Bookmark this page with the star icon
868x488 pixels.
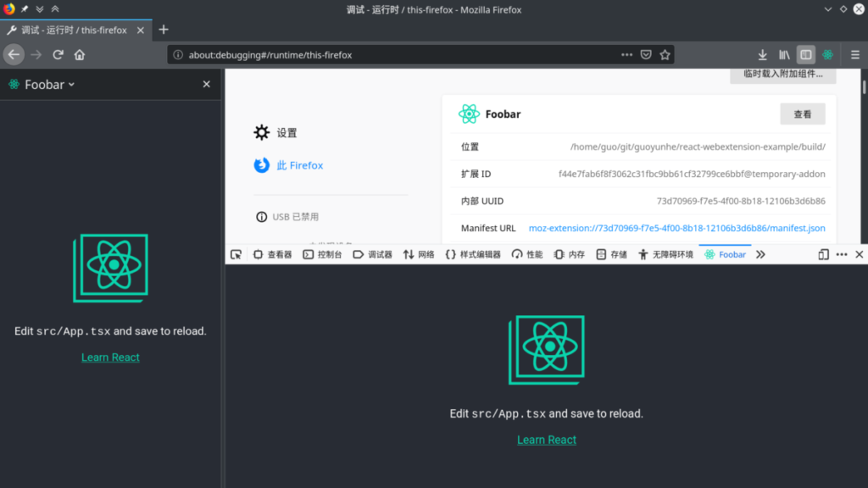[x=665, y=55]
